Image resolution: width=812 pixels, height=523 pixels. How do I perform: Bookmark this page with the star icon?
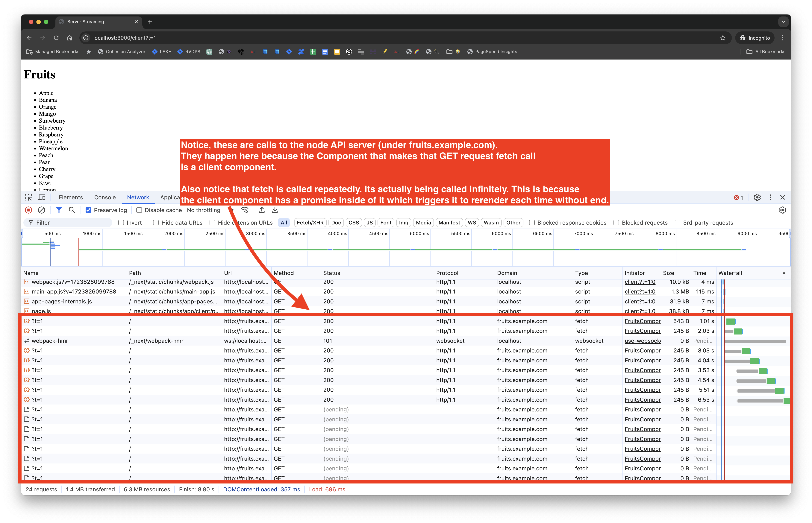tap(723, 38)
